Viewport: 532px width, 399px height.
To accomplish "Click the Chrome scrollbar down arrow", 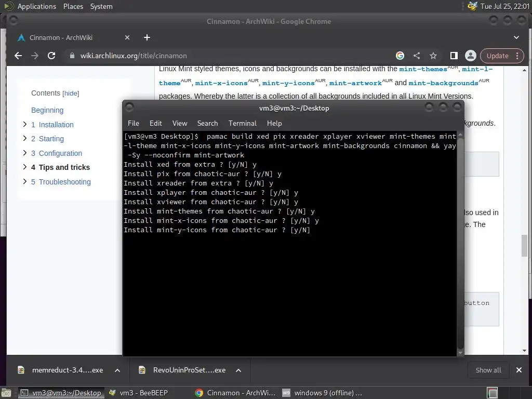I will (525, 351).
